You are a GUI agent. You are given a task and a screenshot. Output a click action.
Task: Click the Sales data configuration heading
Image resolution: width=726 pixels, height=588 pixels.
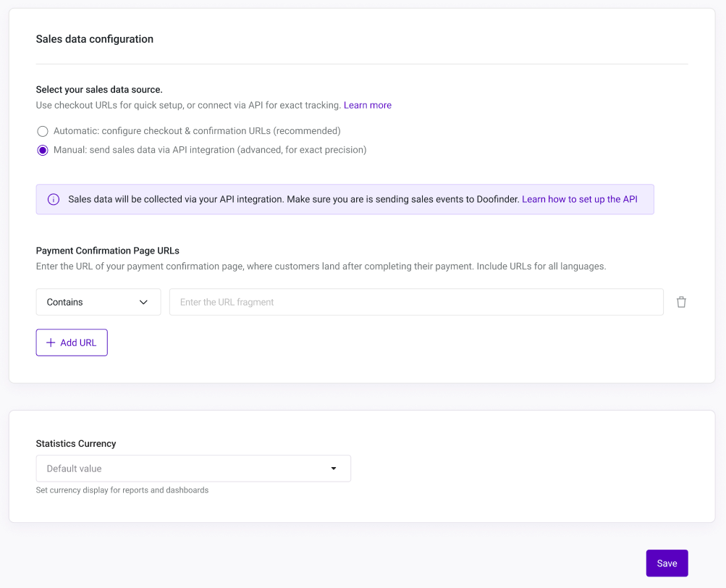[x=94, y=39]
